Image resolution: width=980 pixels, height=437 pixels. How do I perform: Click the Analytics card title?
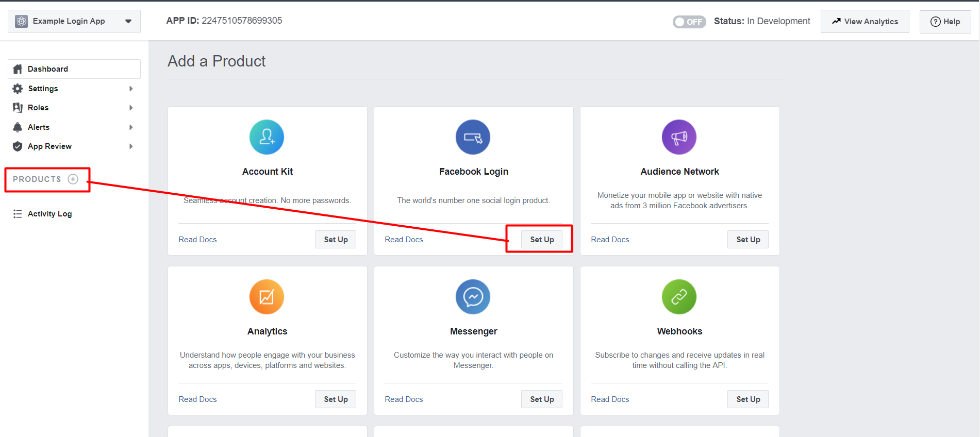pos(268,331)
